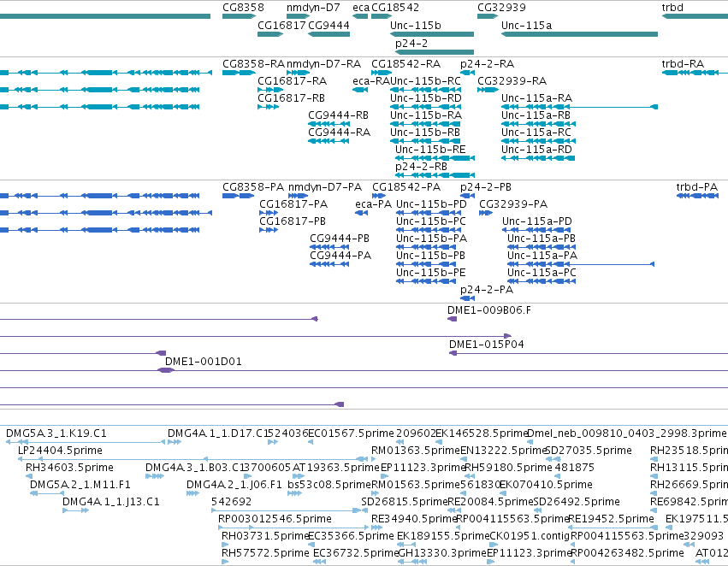Select the RH03731.5prime EST label
The height and width of the screenshot is (566, 728).
265,536
